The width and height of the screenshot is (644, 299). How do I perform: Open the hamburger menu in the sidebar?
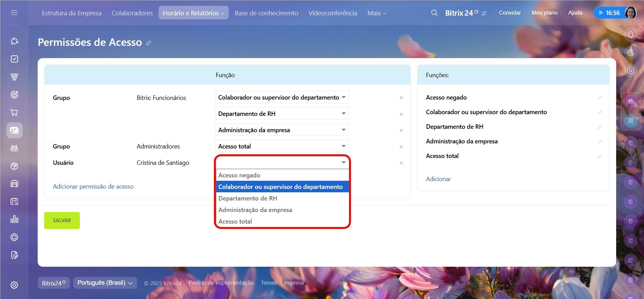[14, 13]
